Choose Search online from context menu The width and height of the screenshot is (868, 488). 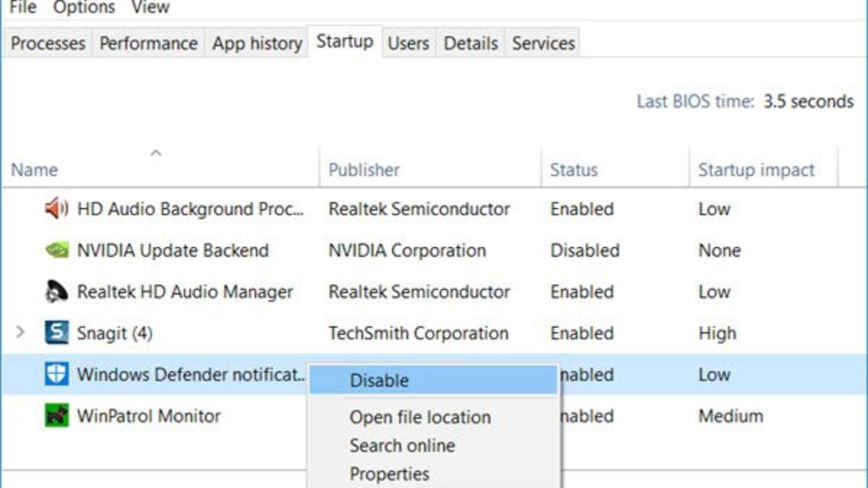(402, 445)
